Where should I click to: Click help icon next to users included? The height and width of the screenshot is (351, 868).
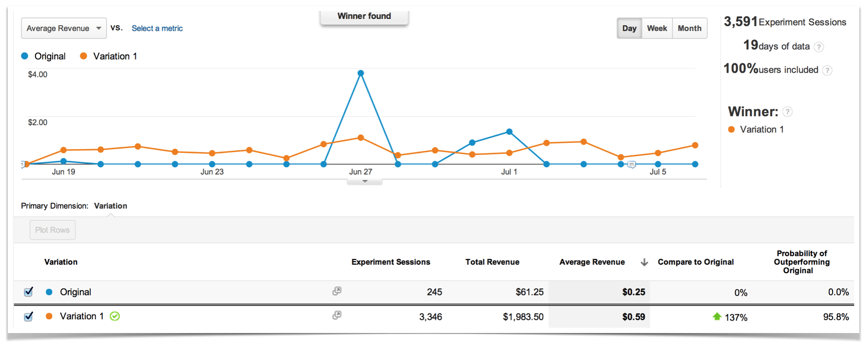click(x=827, y=70)
